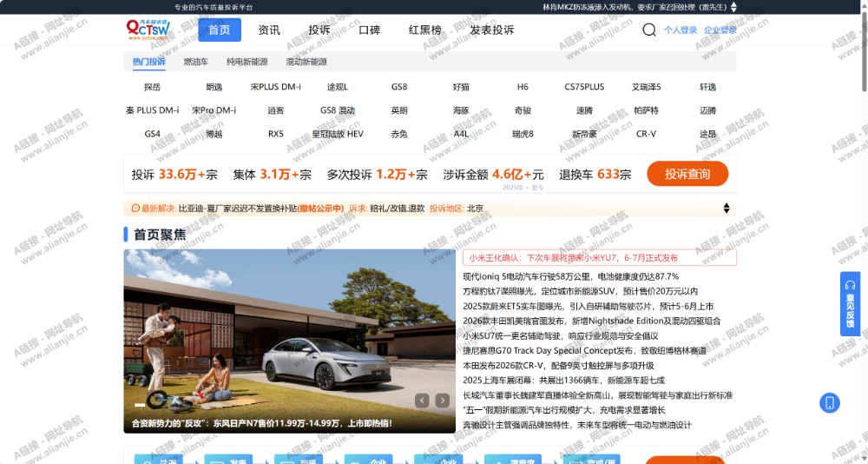Open the 海豚 car model link

(461, 110)
